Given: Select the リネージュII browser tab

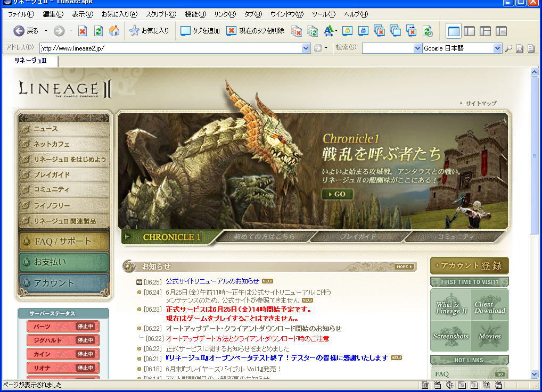Looking at the screenshot, I should point(30,61).
